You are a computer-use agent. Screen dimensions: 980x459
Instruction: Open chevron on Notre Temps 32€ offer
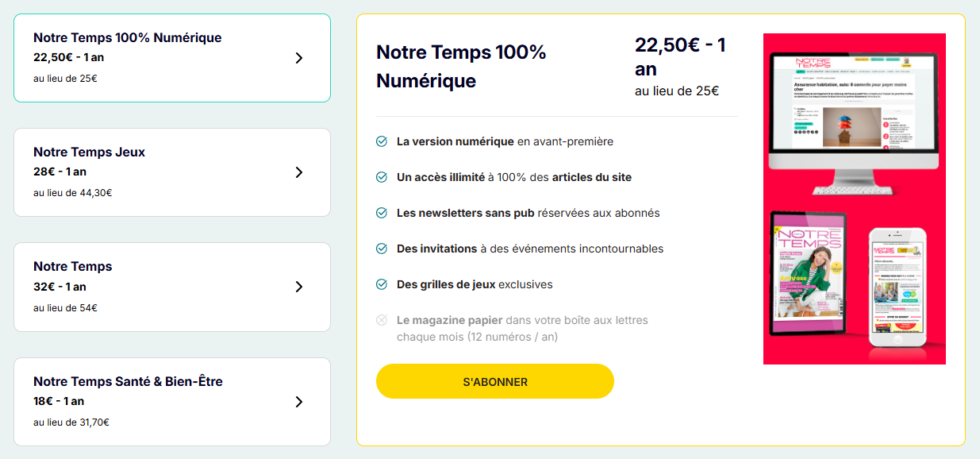[x=299, y=287]
